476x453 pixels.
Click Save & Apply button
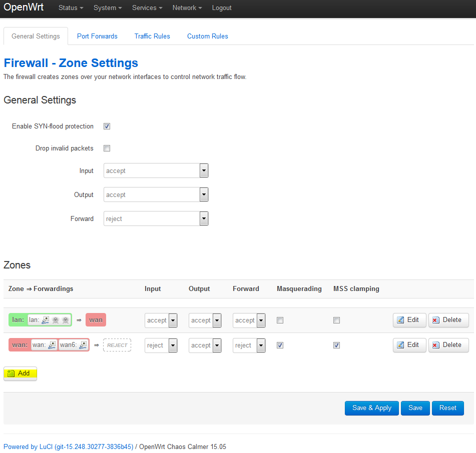point(371,408)
